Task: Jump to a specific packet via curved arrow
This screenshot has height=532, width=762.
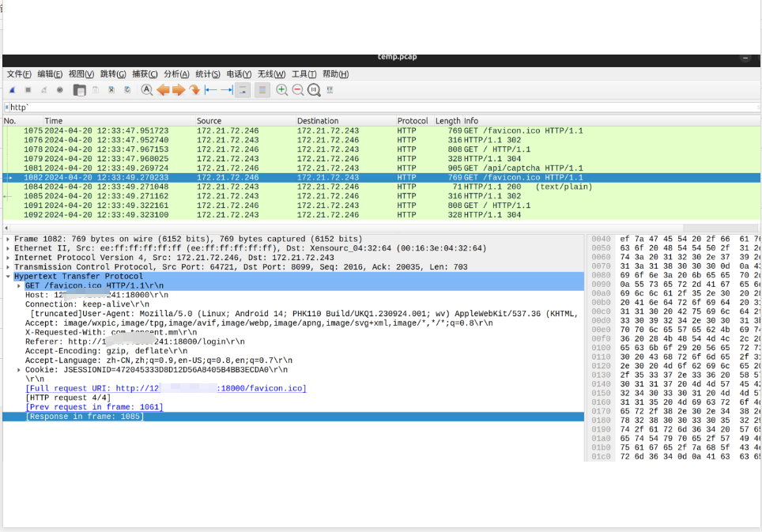Action: (x=194, y=90)
